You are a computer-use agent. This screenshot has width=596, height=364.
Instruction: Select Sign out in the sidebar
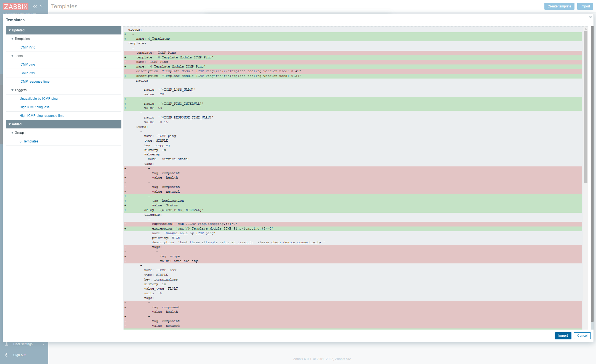(x=19, y=355)
